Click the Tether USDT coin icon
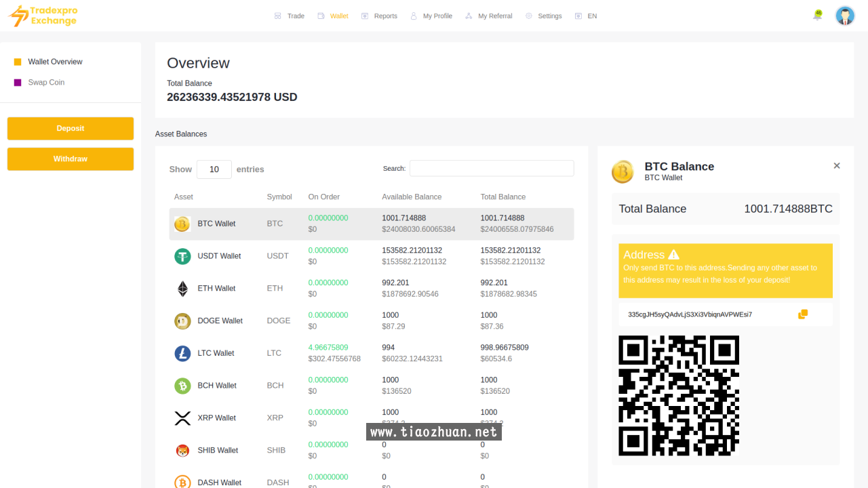This screenshot has height=488, width=868. 182,256
